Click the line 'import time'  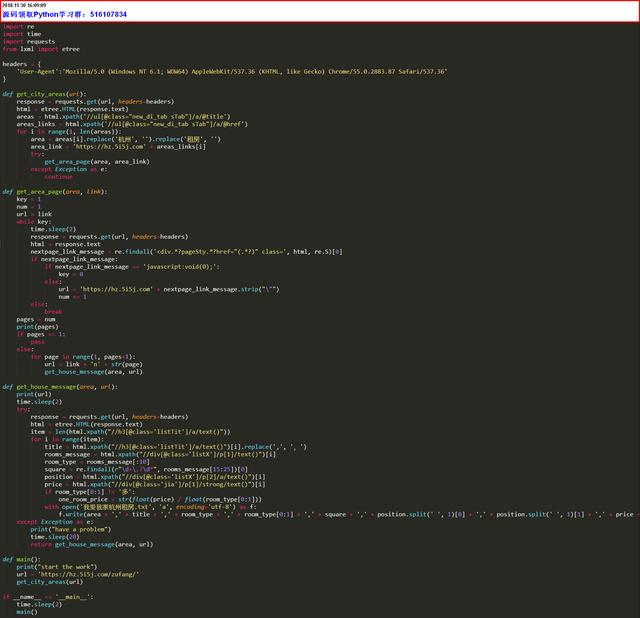click(22, 34)
